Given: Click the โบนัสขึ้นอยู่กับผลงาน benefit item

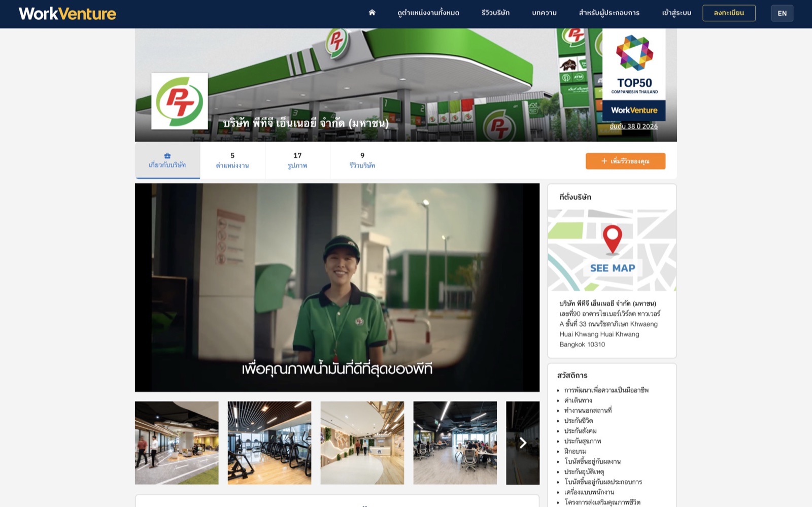Looking at the screenshot, I should (592, 461).
